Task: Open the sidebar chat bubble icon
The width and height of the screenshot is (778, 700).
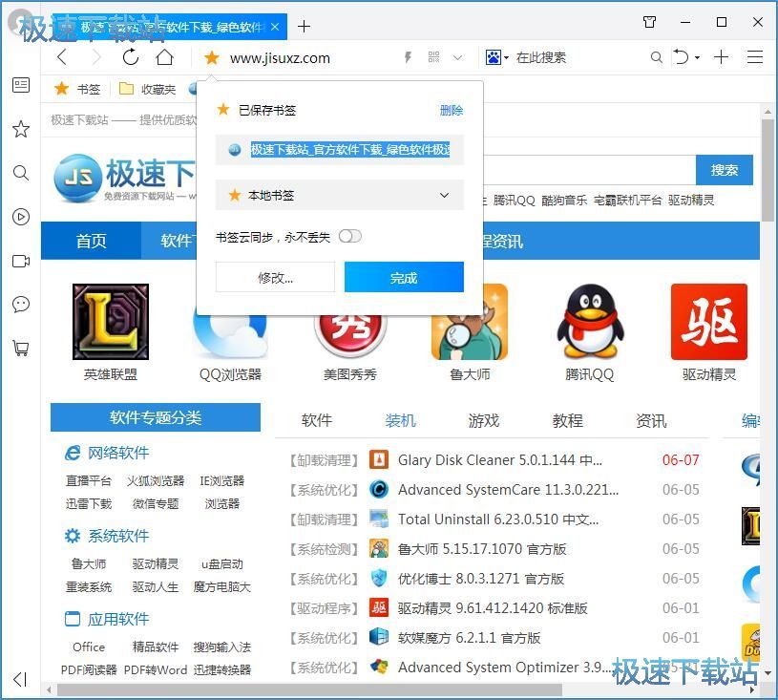Action: (x=21, y=305)
